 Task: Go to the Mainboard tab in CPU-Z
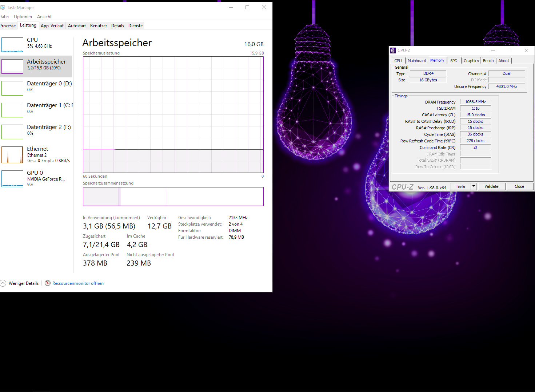pos(416,61)
